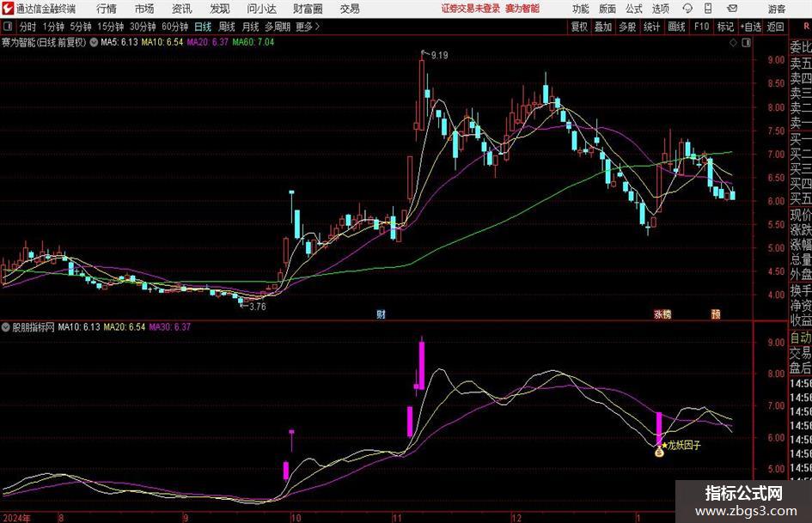This screenshot has width=812, height=523.
Task: Open the 财富圈 menu
Action: pyautogui.click(x=308, y=9)
